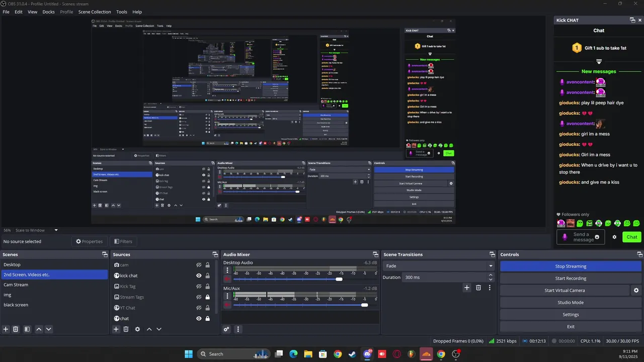Show the Kick Tag source

click(199, 287)
